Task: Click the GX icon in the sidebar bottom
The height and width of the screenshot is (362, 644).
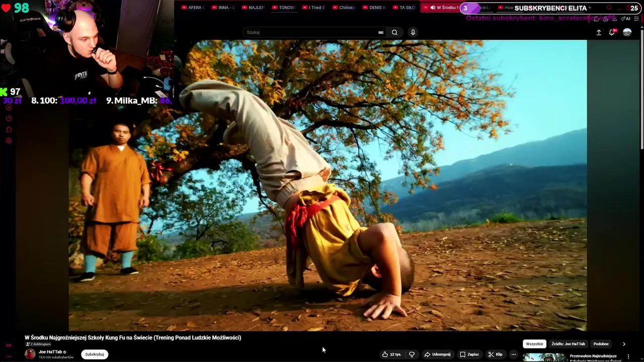Action: (9, 345)
